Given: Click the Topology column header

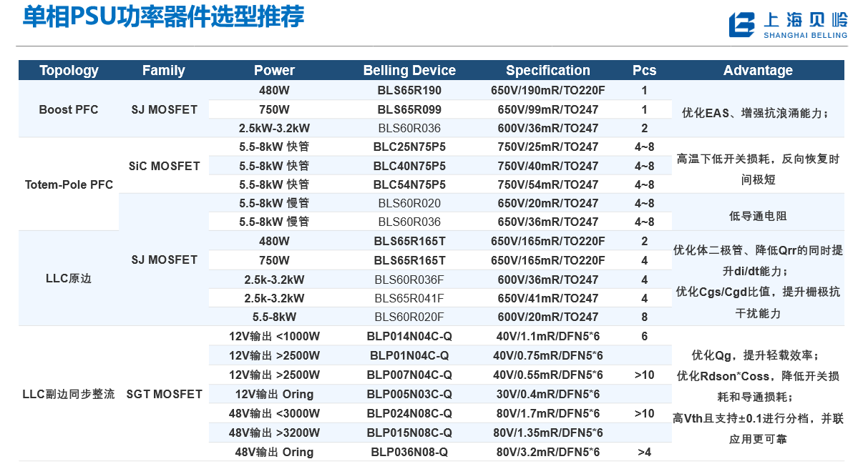Looking at the screenshot, I should (x=69, y=70).
